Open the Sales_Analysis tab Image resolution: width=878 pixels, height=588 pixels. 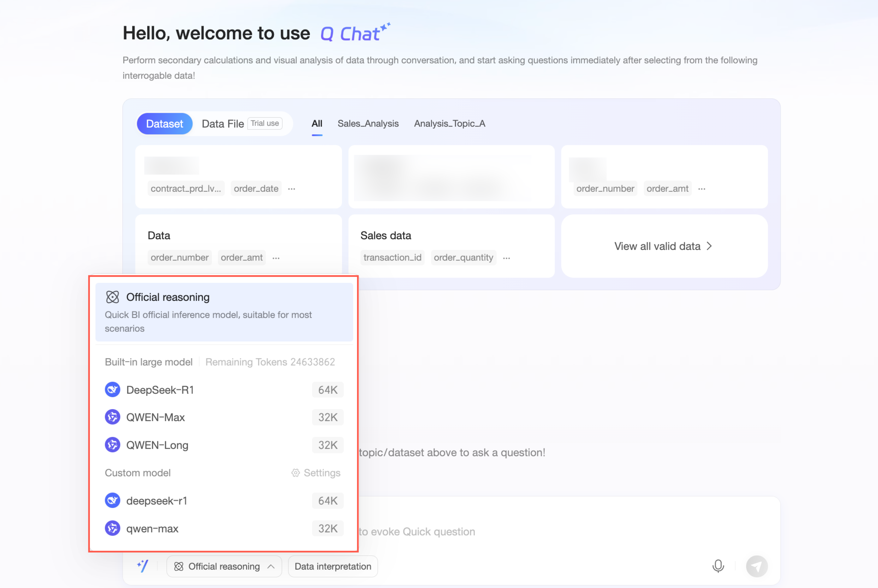tap(368, 124)
